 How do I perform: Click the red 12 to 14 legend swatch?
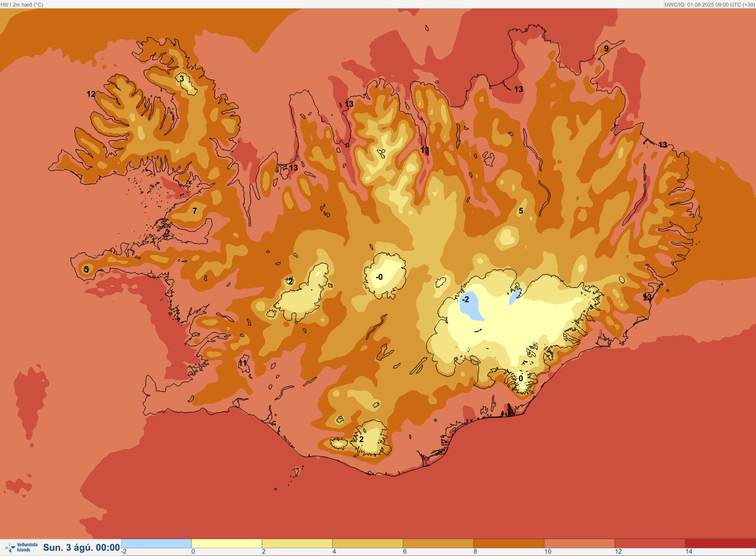click(650, 543)
